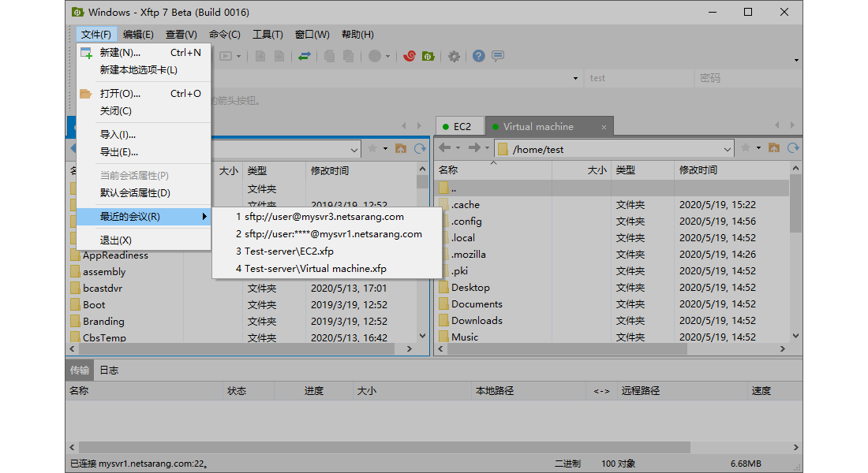The height and width of the screenshot is (473, 868).
Task: Open the record circle button's dropdown arrow
Action: click(x=387, y=56)
